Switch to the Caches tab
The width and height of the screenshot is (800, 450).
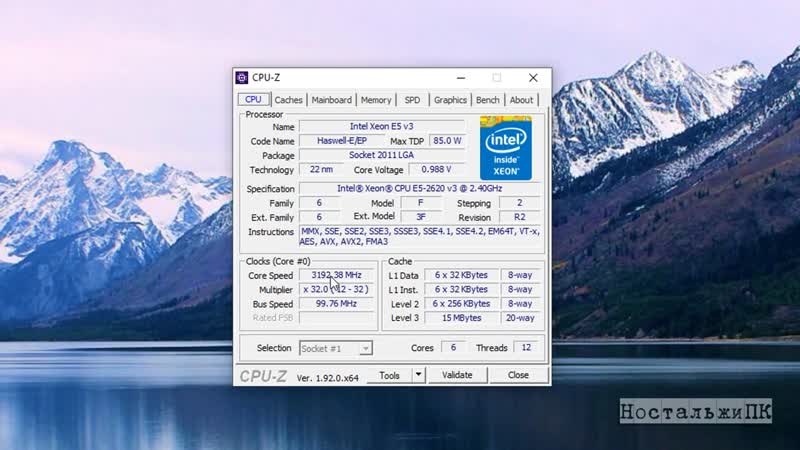(x=288, y=100)
